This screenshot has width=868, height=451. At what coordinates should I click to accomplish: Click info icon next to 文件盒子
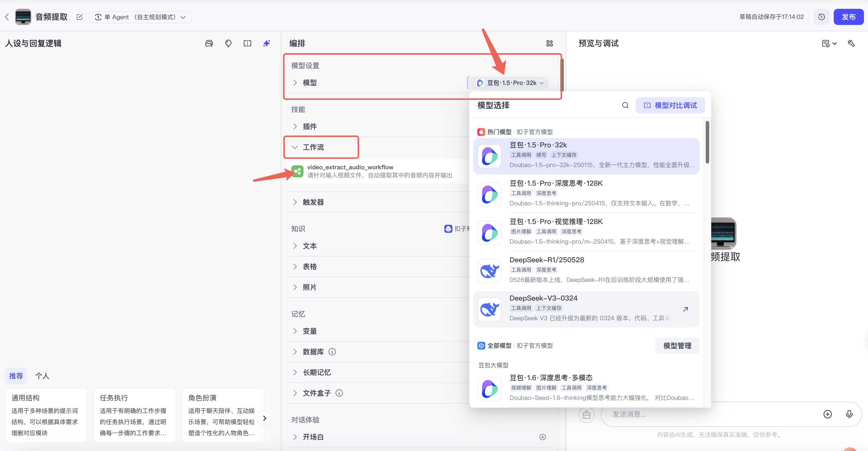339,393
